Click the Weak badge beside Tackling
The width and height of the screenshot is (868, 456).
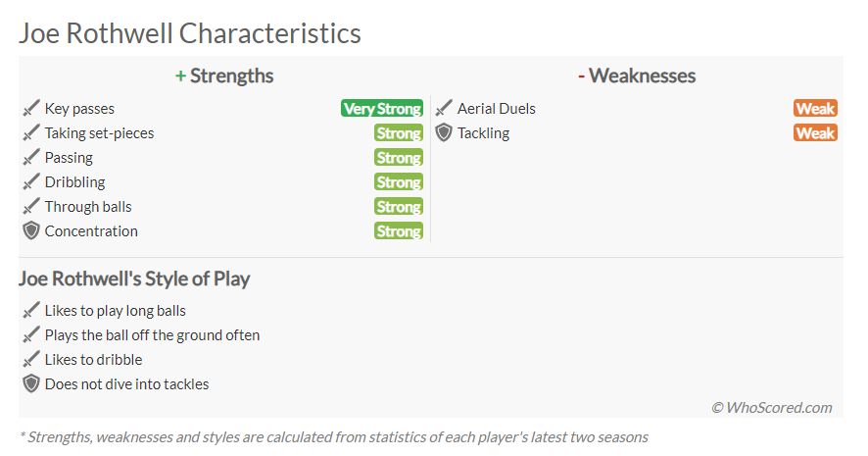[x=815, y=132]
